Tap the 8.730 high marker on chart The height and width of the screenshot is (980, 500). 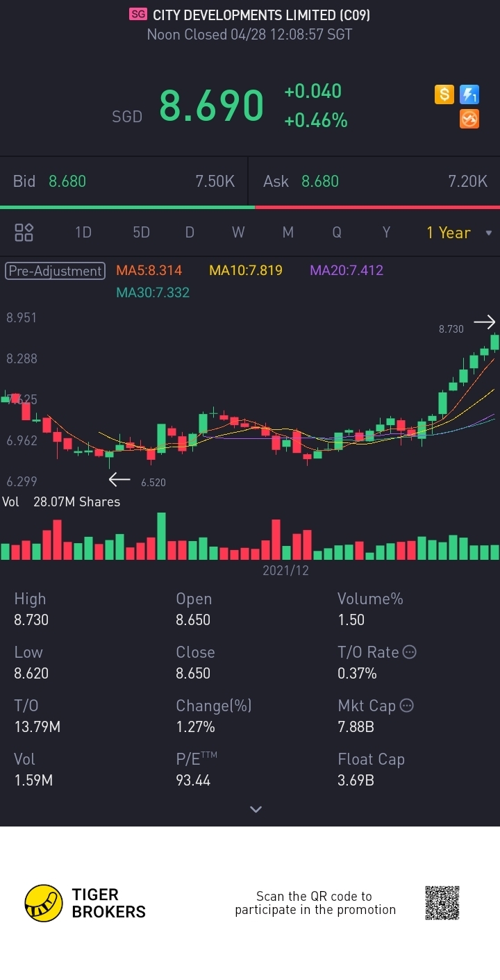pyautogui.click(x=451, y=329)
